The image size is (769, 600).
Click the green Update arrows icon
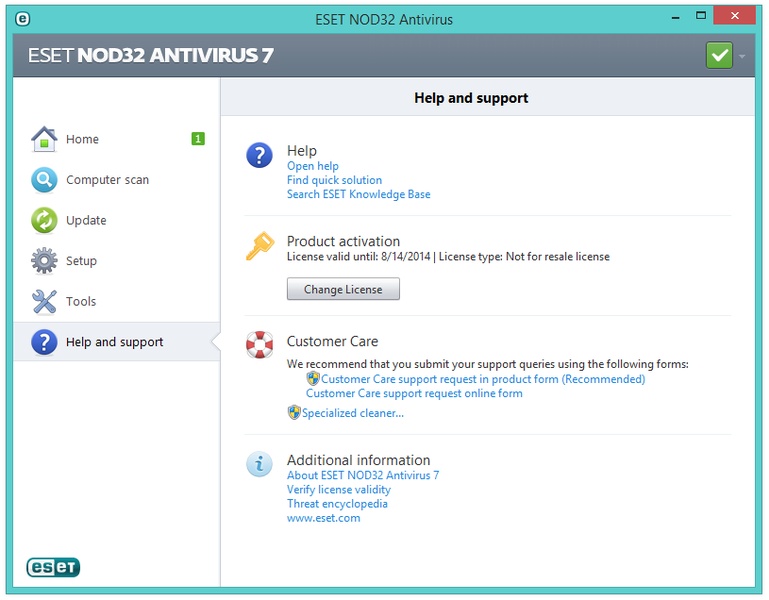(44, 220)
